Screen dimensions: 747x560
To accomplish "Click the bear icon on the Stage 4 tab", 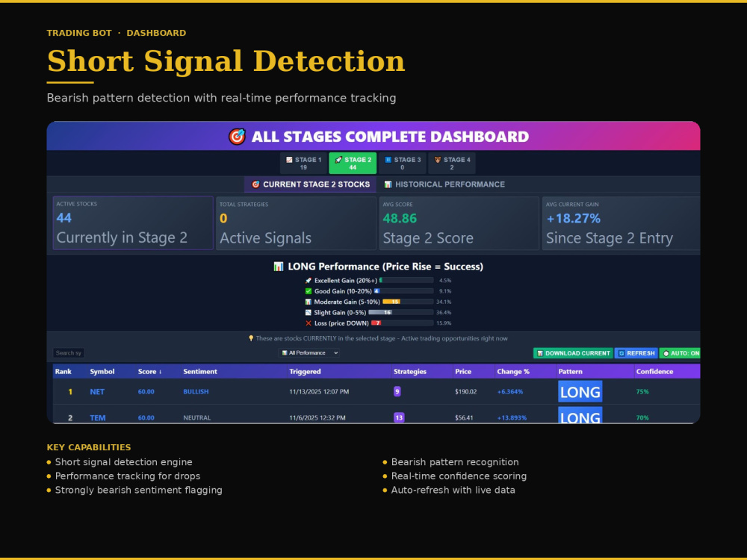I will (437, 160).
